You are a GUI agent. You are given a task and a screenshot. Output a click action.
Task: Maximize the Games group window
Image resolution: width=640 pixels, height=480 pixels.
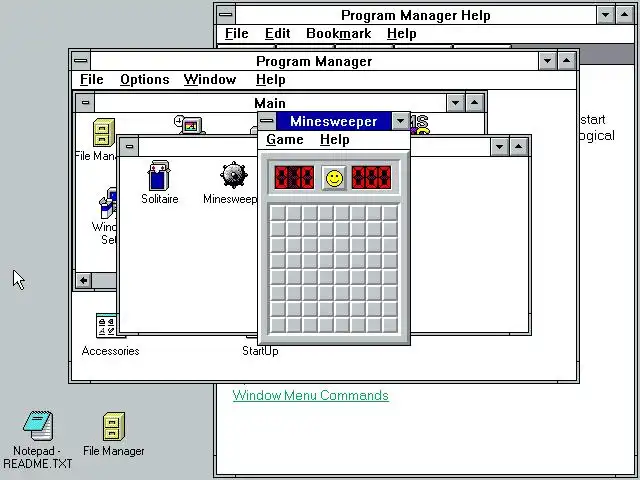tap(518, 147)
